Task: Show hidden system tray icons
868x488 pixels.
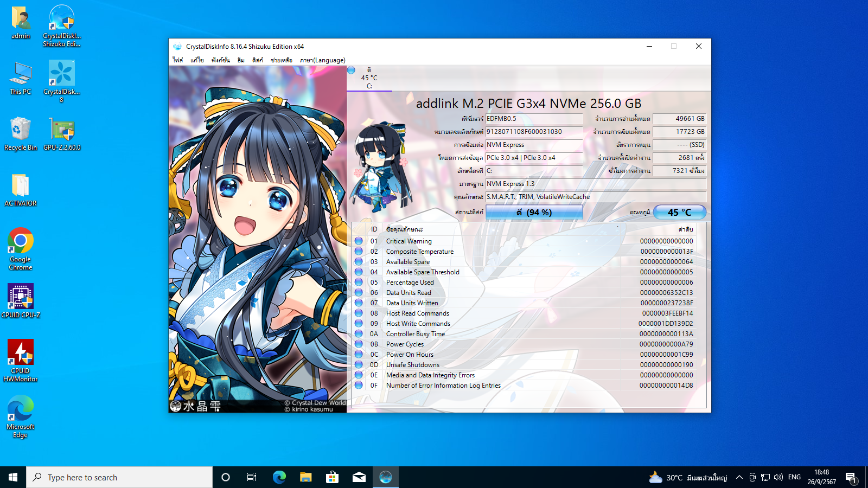Action: [739, 477]
